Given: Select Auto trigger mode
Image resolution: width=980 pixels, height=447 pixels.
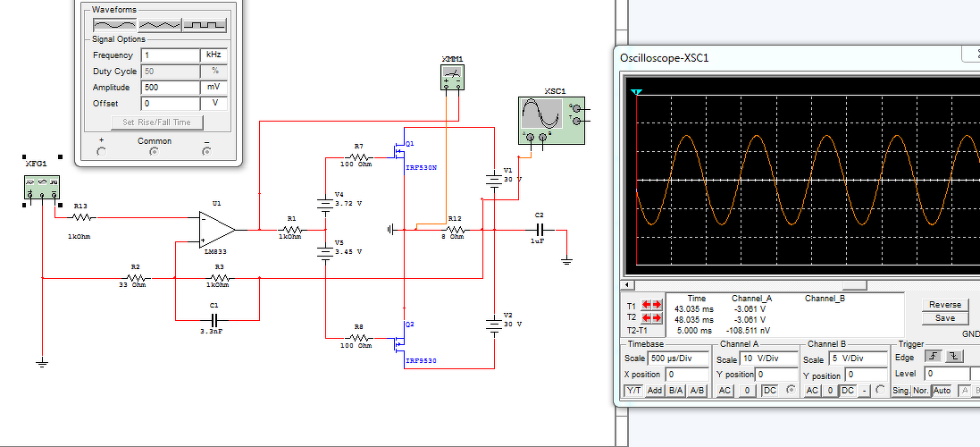Looking at the screenshot, I should (x=942, y=390).
